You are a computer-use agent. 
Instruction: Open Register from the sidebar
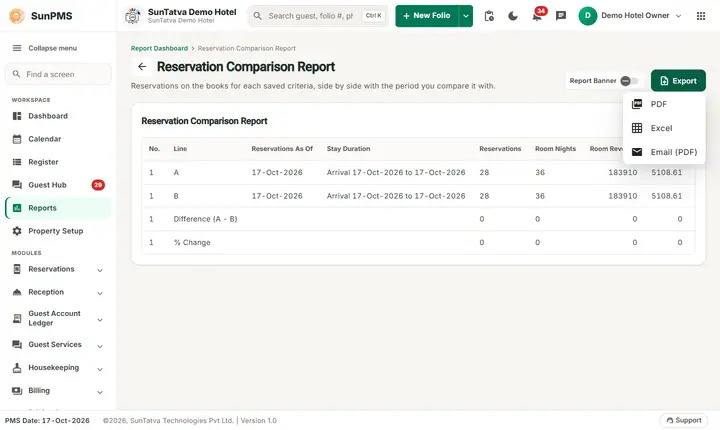pyautogui.click(x=58, y=162)
